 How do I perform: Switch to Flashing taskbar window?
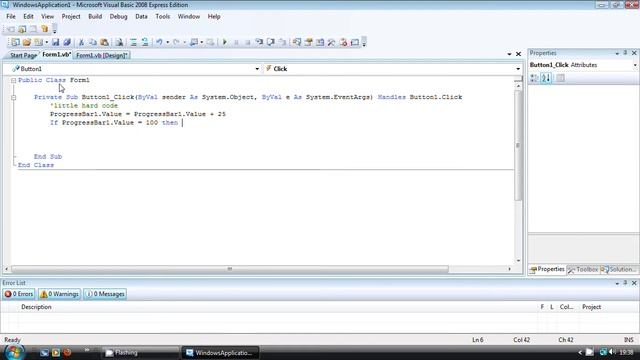coord(140,353)
